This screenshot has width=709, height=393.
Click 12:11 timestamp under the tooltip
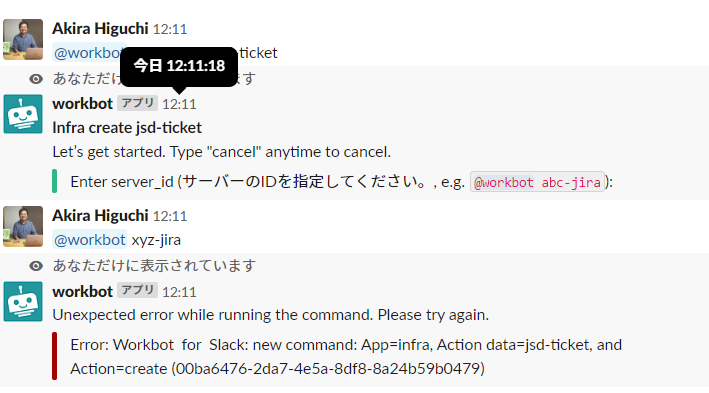point(180,104)
